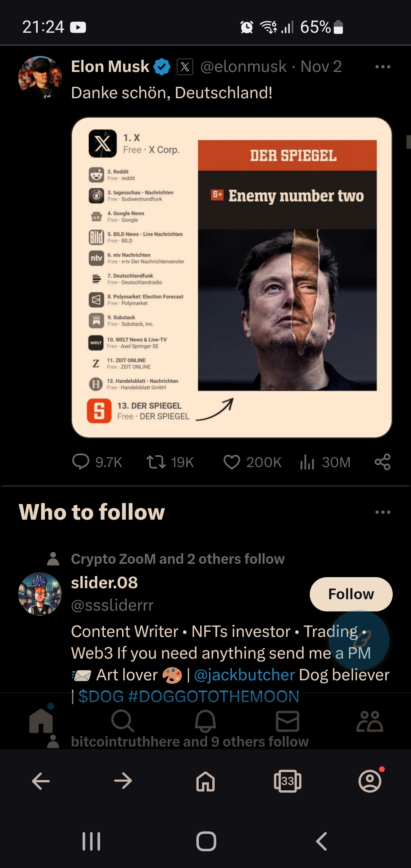
Task: Open the Notifications bell tab
Action: (205, 721)
